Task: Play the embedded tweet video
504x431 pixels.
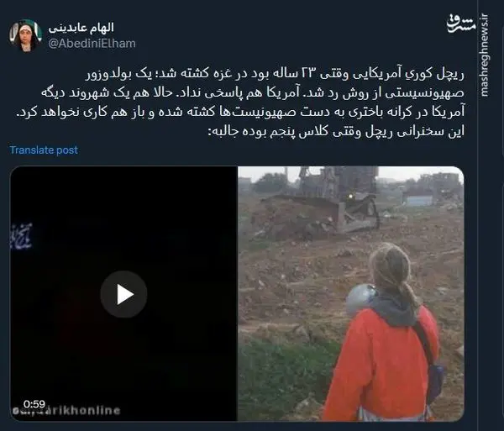Action: (x=123, y=294)
